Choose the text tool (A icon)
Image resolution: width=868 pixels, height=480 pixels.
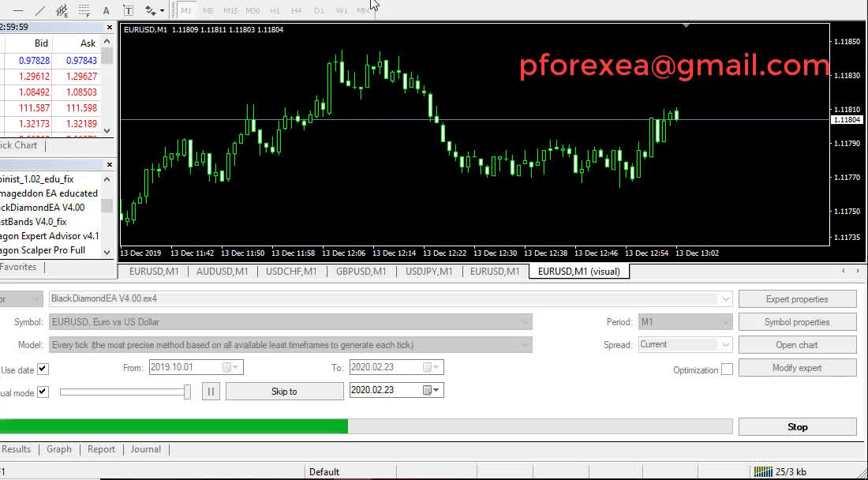click(106, 10)
